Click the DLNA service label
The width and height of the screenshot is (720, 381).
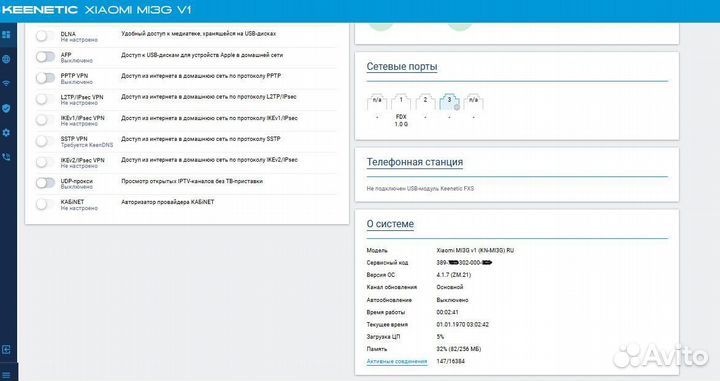point(68,34)
